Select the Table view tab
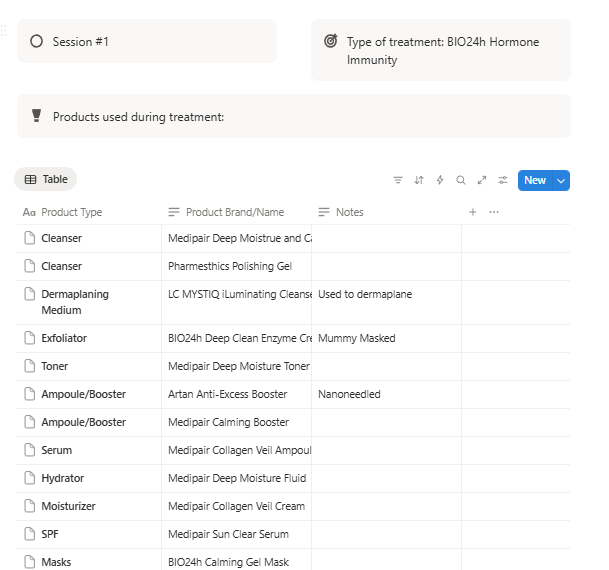This screenshot has width=609, height=570. [x=46, y=179]
